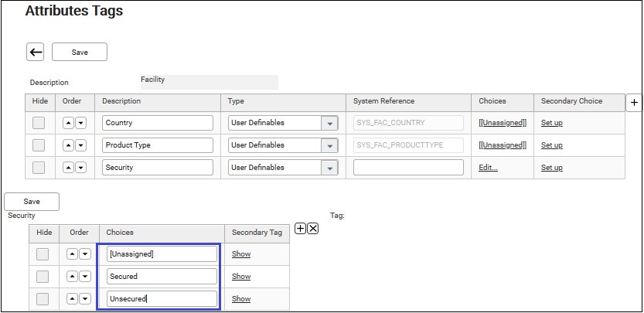Open Type dropdown for Country row

[x=330, y=123]
